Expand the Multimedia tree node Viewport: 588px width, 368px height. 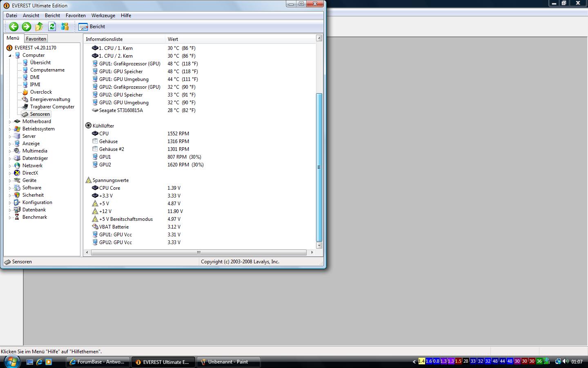pos(10,151)
